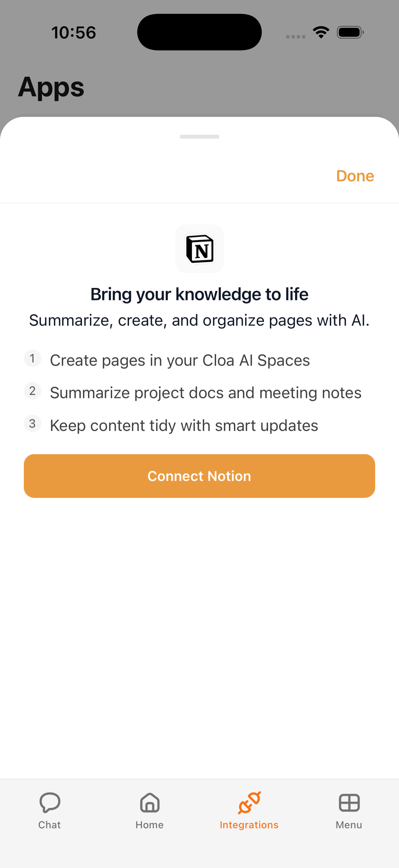Viewport: 399px width, 868px height.
Task: Tap Connect Notion
Action: tap(199, 476)
